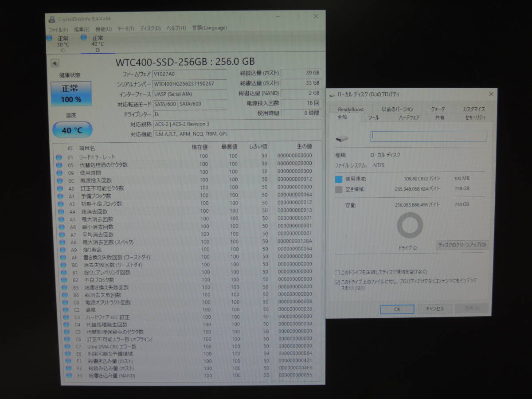Click the drive icon in properties dialog
The height and width of the screenshot is (399, 532).
click(x=342, y=138)
